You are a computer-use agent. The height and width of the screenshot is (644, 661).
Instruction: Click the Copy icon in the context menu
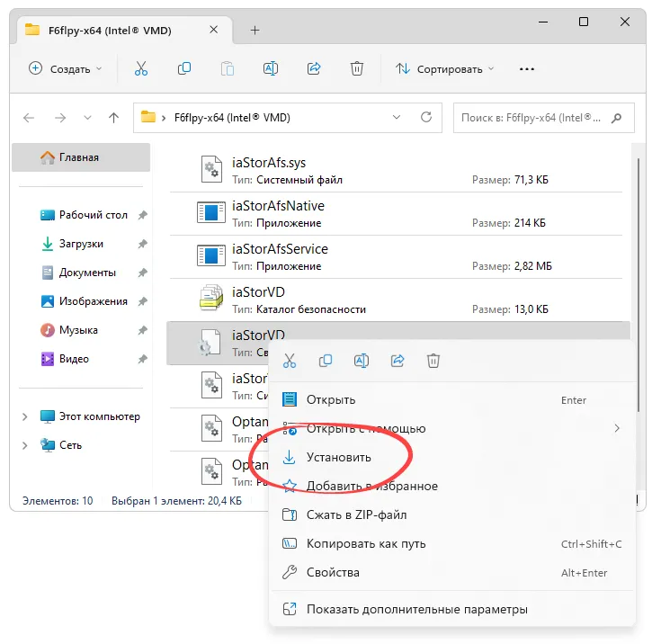tap(325, 361)
